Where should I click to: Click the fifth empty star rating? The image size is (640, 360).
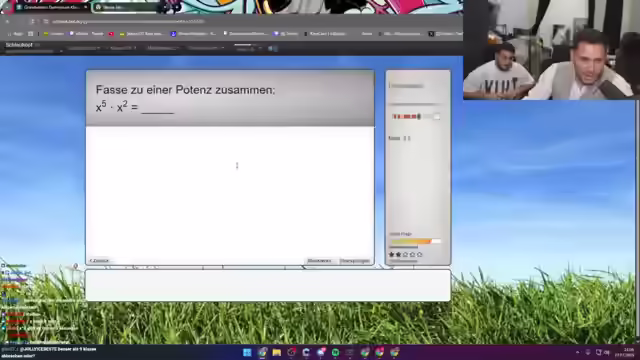[x=420, y=255]
